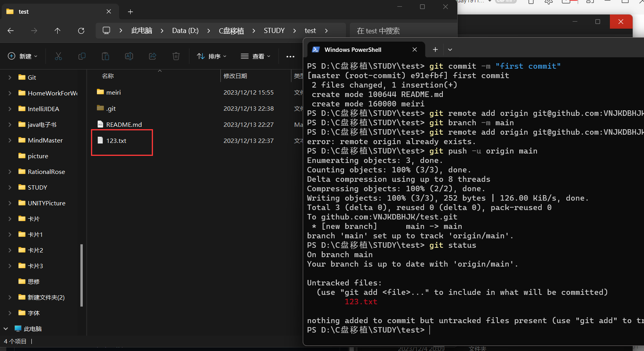Open the 查看 (View) dropdown
644x351 pixels.
point(256,56)
